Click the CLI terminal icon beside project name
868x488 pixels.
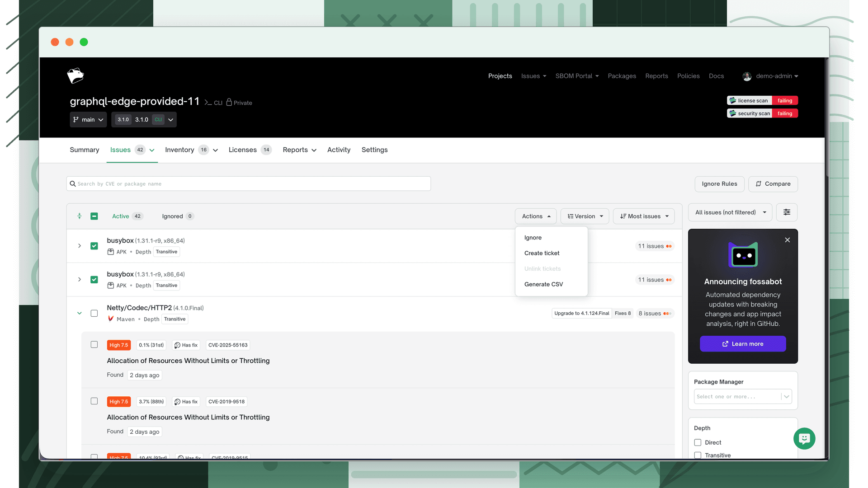[x=208, y=103]
